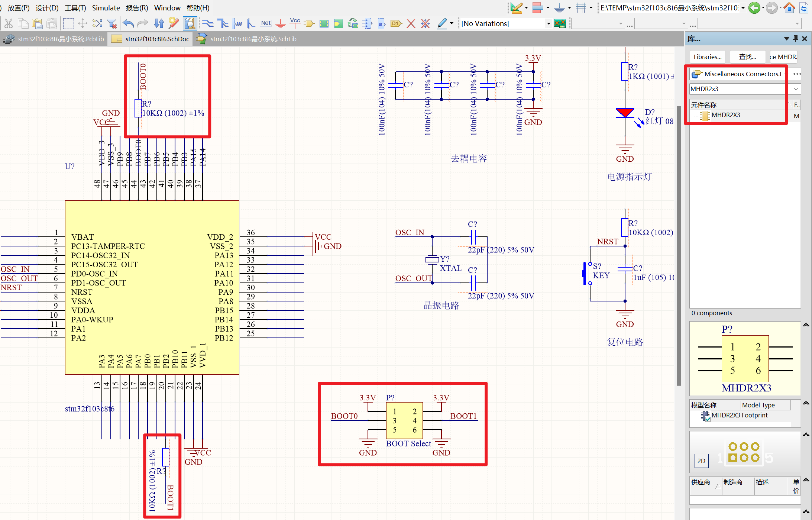Click the Paste clipboard icon
This screenshot has height=520, width=812.
37,24
